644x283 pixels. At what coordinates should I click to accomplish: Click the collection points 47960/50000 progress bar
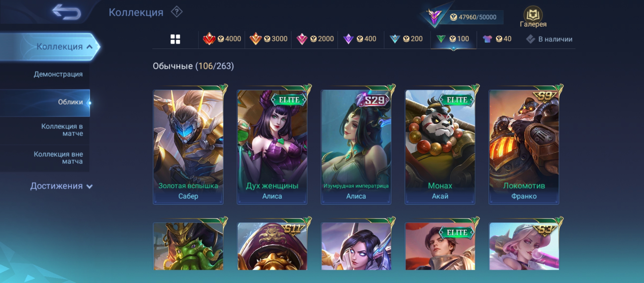point(473,17)
